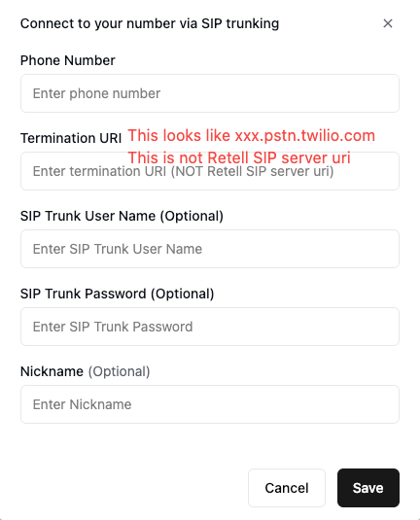
Task: Focus the Enter Nickname text box
Action: tap(210, 404)
